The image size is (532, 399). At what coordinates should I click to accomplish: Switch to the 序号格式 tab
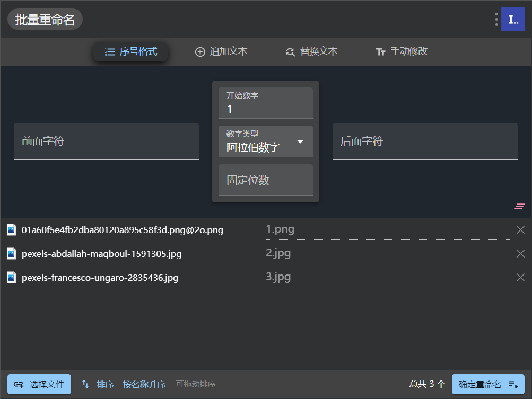[x=130, y=51]
